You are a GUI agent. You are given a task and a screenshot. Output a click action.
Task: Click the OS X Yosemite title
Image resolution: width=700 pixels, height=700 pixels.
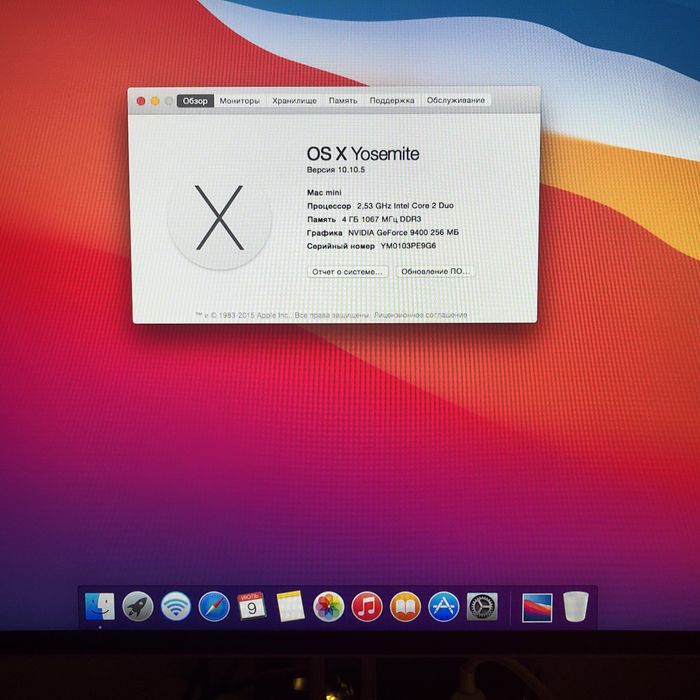[362, 154]
